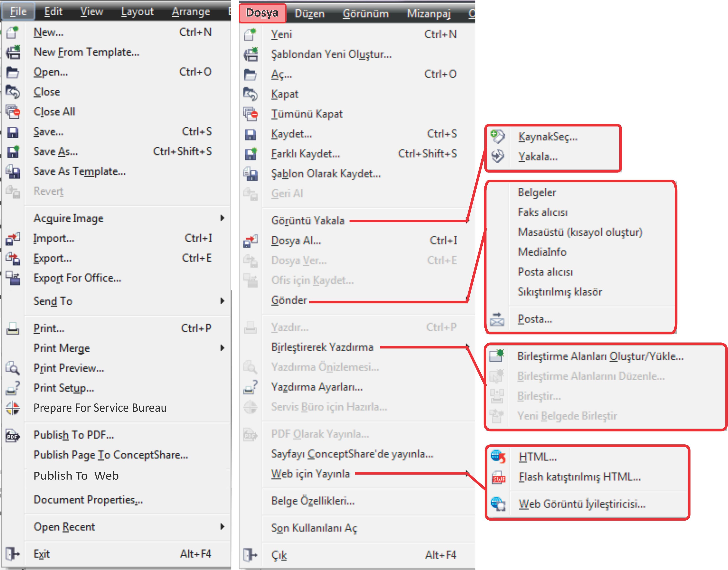Click the Save As Template icon
The width and height of the screenshot is (728, 570).
pyautogui.click(x=13, y=172)
